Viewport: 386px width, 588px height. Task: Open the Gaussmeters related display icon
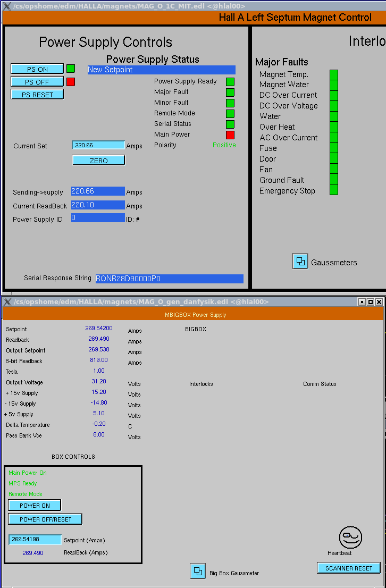point(300,261)
